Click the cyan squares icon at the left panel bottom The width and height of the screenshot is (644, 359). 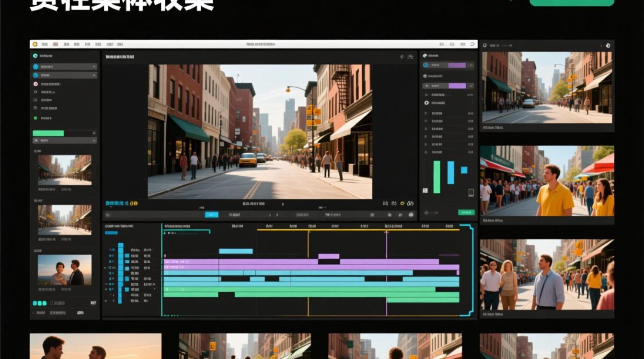click(39, 303)
